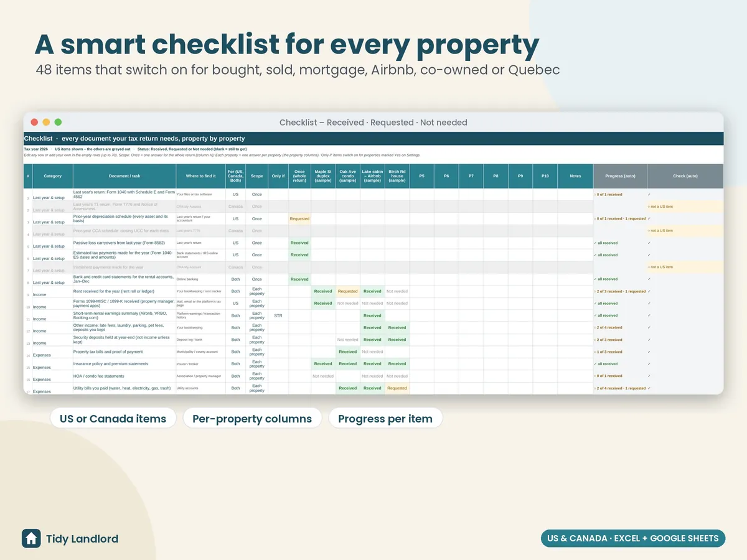This screenshot has height=560, width=747.
Task: Click the P7 column header
Action: point(471,176)
